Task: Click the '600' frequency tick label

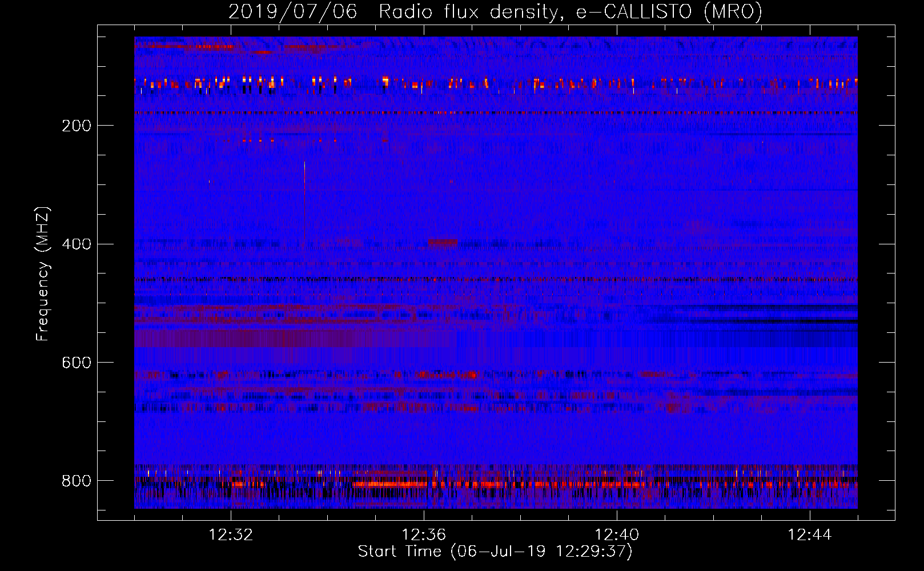Action: tap(77, 363)
